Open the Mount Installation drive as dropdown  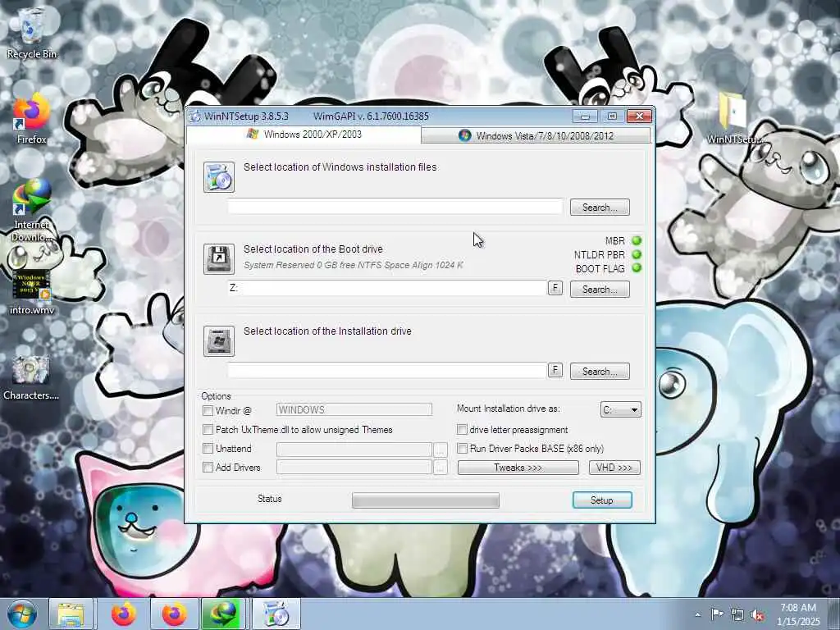[620, 410]
